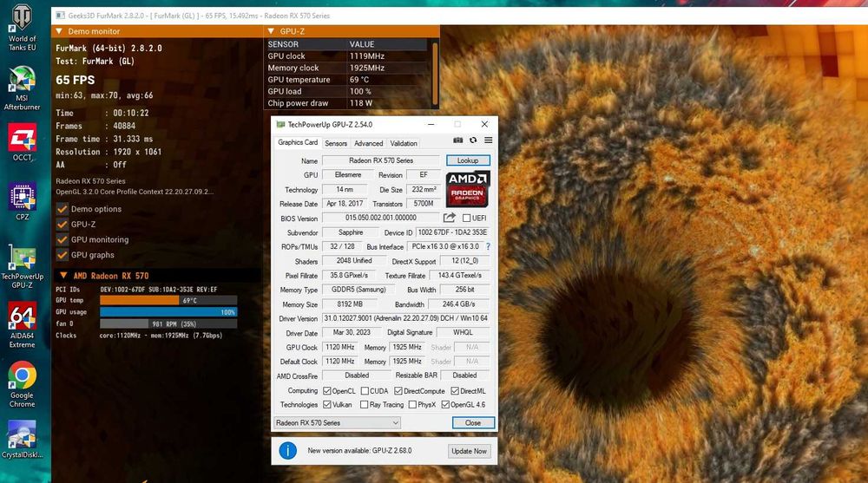The width and height of the screenshot is (868, 483).
Task: Click the GPU-Z overlay panel scrollbar
Action: pyautogui.click(x=435, y=74)
